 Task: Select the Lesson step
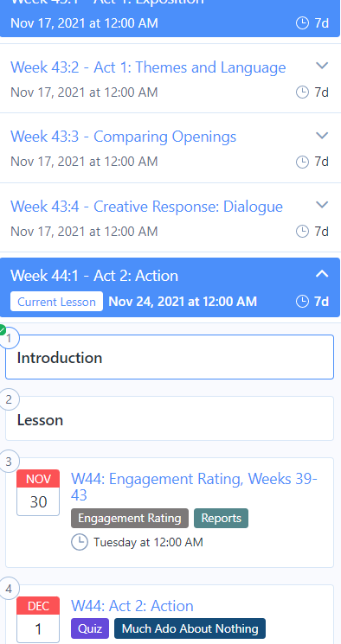click(x=170, y=418)
